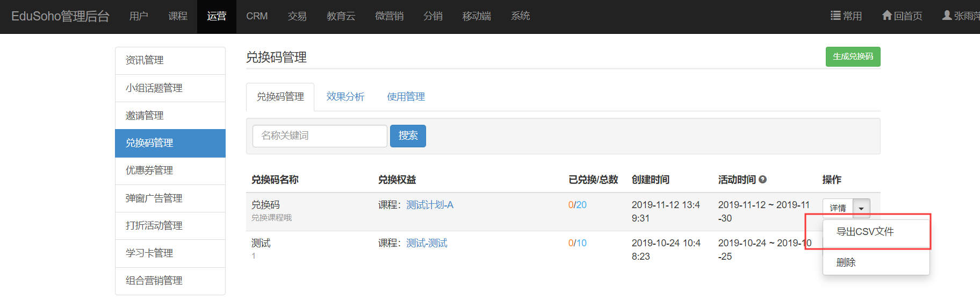Select 导出CSV文件 from the dropdown
This screenshot has height=306, width=980.
click(x=865, y=232)
